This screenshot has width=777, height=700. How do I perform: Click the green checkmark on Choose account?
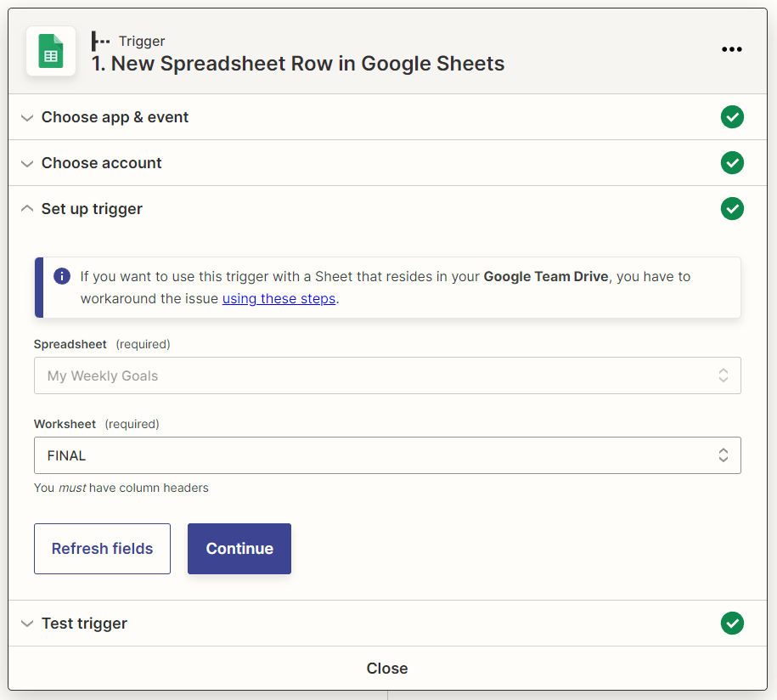pyautogui.click(x=732, y=162)
